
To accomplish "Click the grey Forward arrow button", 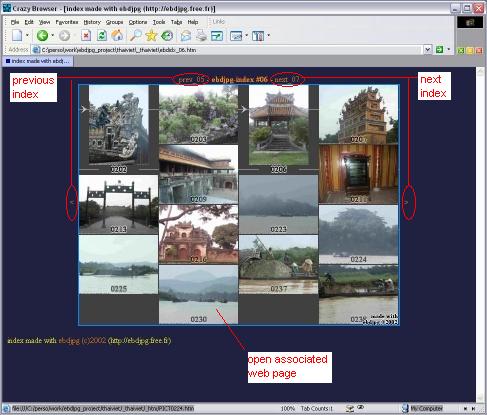I will coord(65,35).
